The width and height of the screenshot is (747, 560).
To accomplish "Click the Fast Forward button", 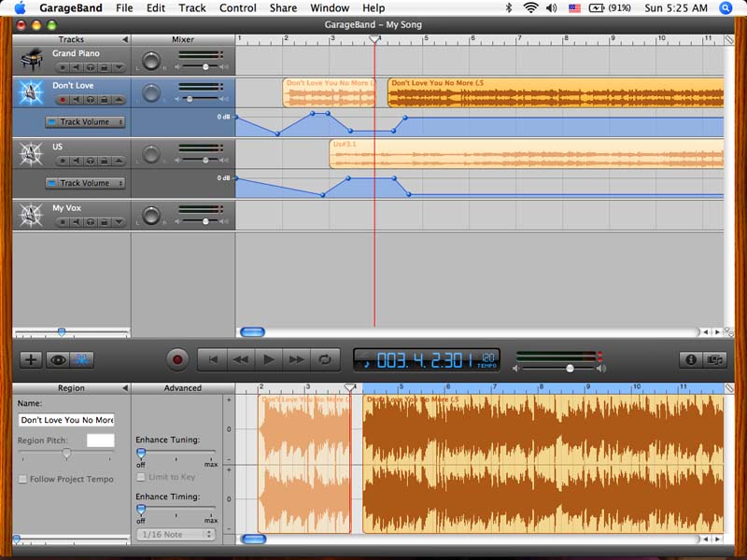I will pyautogui.click(x=296, y=359).
